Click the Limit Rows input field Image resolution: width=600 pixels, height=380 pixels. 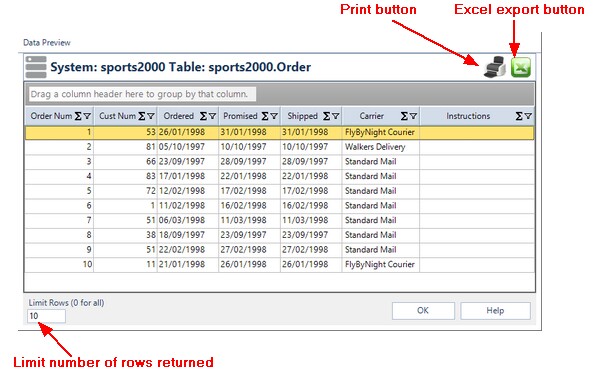pos(46,316)
